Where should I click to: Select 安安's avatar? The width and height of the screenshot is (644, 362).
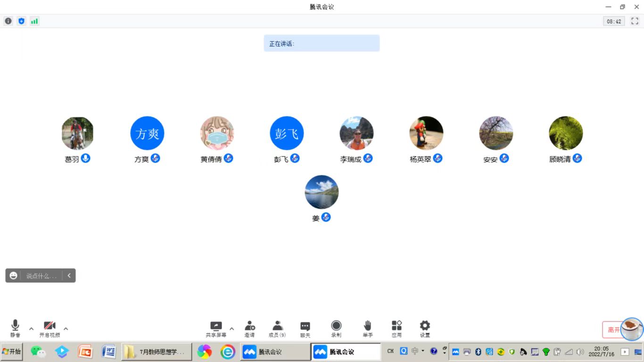pos(496,133)
